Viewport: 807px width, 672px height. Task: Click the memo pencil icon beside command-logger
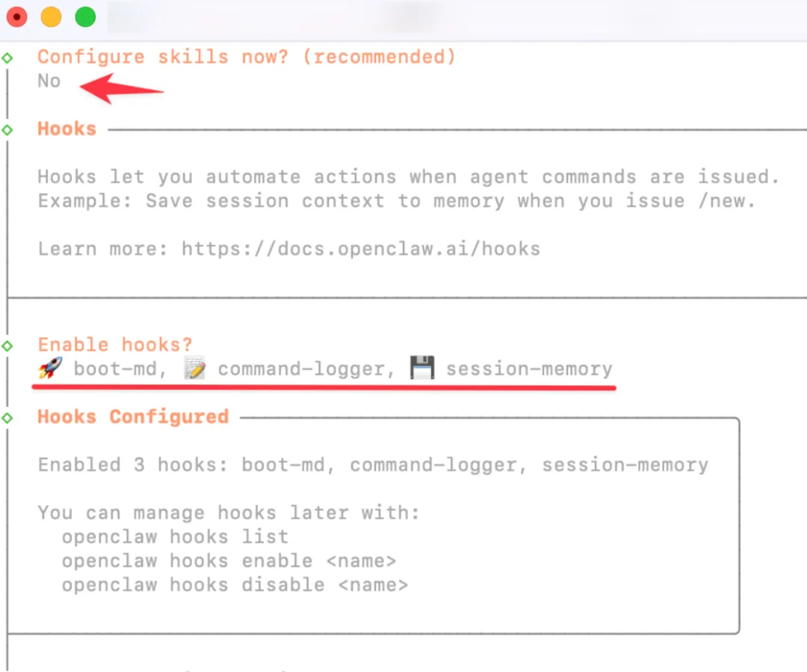(195, 368)
